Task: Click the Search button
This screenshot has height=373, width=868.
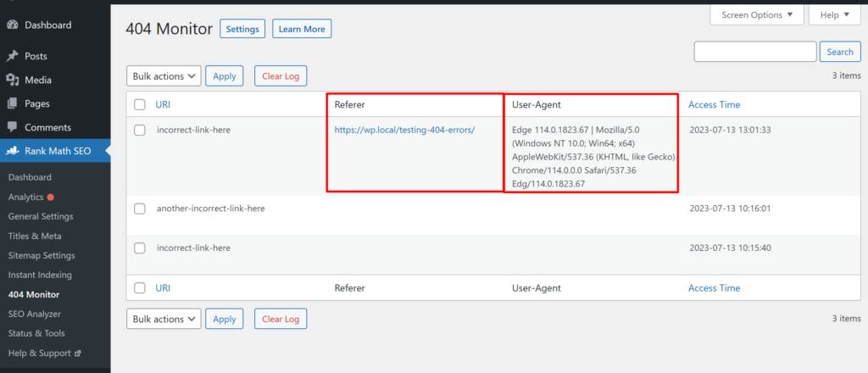Action: coord(840,52)
